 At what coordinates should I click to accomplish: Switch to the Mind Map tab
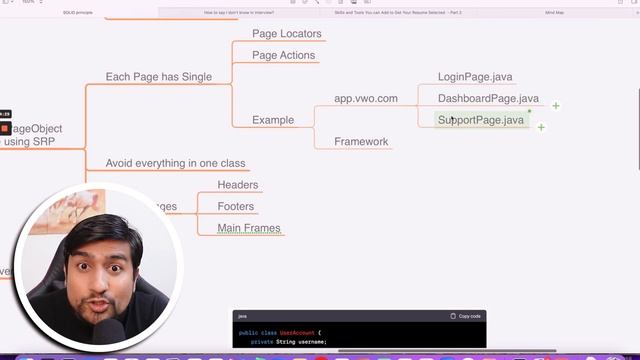pos(554,13)
